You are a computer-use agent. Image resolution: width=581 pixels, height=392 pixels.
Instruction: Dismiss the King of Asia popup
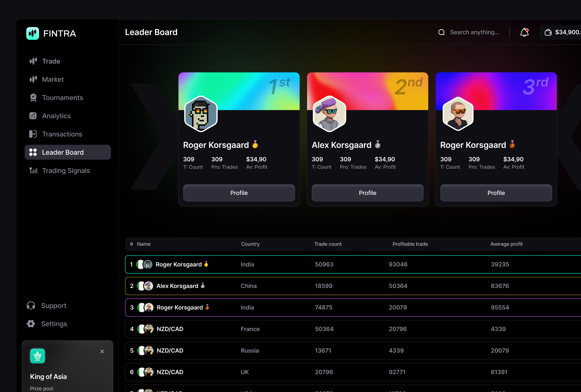pyautogui.click(x=102, y=351)
